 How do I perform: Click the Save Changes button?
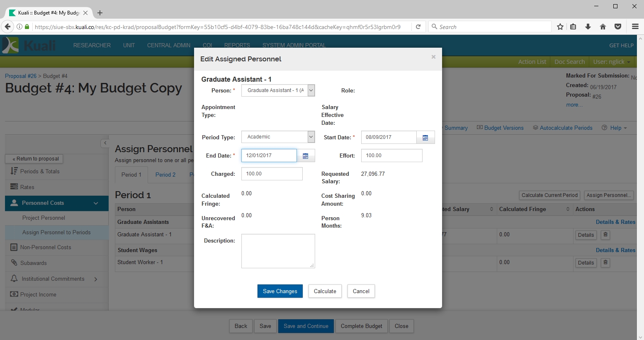click(280, 291)
